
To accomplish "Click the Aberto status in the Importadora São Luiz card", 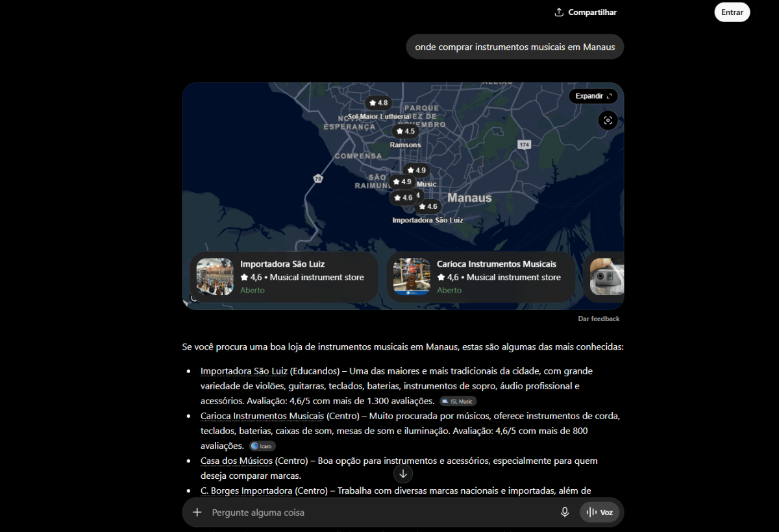I will (x=253, y=290).
